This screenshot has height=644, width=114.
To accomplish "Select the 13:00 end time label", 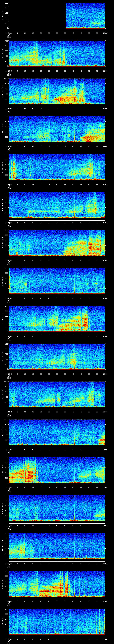I will [x=105, y=147].
